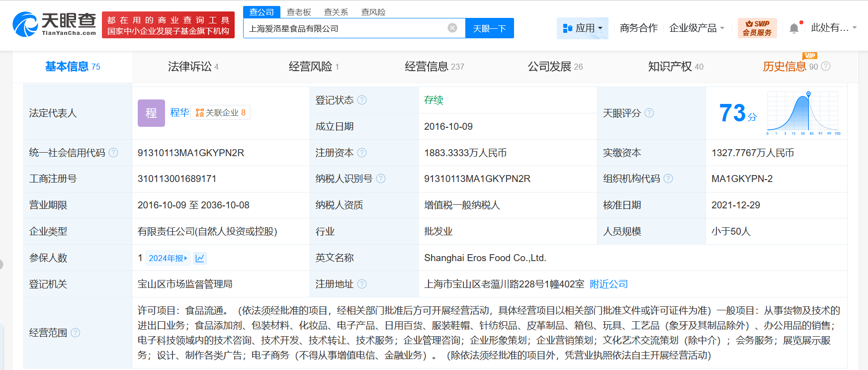
Task: Open the 法律诉讼 tab
Action: (193, 67)
